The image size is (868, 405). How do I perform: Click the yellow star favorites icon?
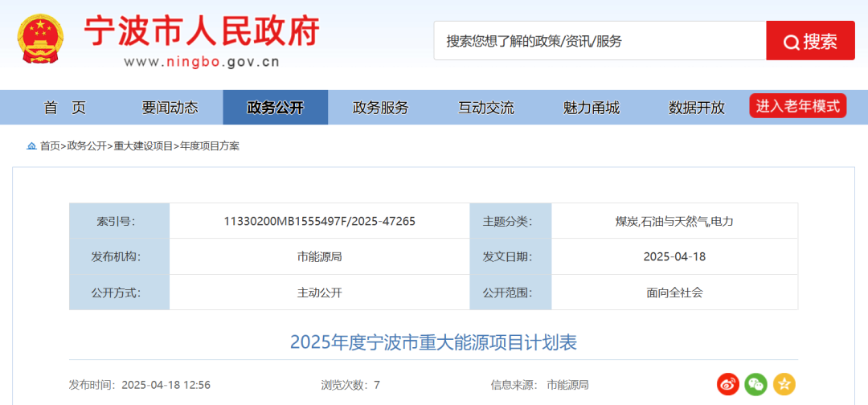[x=784, y=384]
